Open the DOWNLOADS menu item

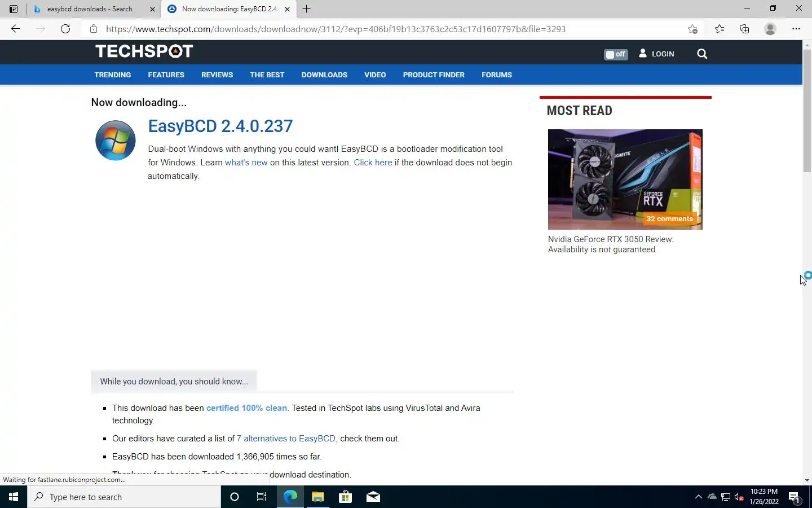coord(324,75)
